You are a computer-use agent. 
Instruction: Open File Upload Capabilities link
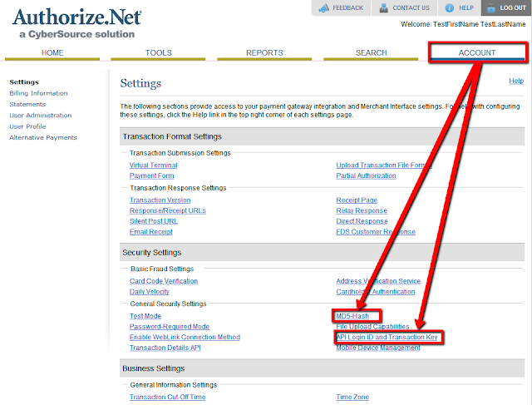pos(373,327)
